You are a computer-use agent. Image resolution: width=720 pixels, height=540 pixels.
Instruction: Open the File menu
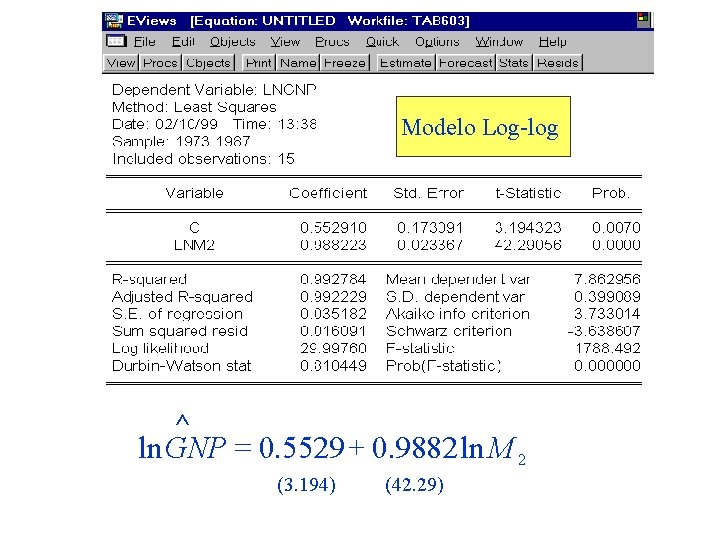click(145, 42)
